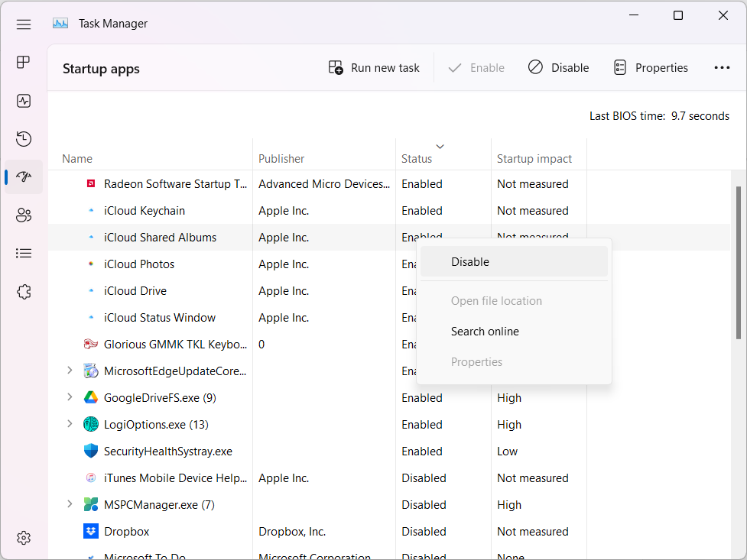Click the 'Glorious GMMK TKL Keybo...' name
This screenshot has width=747, height=560.
(175, 345)
